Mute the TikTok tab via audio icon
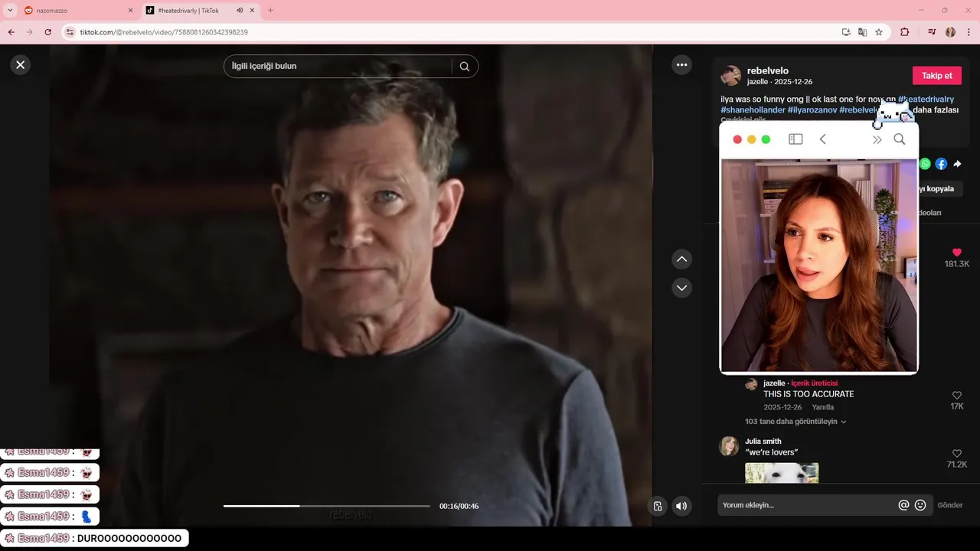The height and width of the screenshot is (551, 980). 240,11
